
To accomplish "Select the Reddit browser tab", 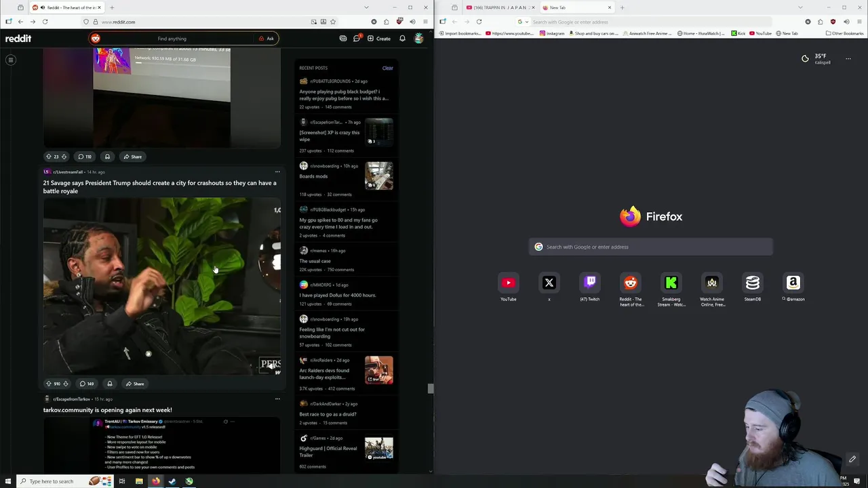I will (66, 7).
